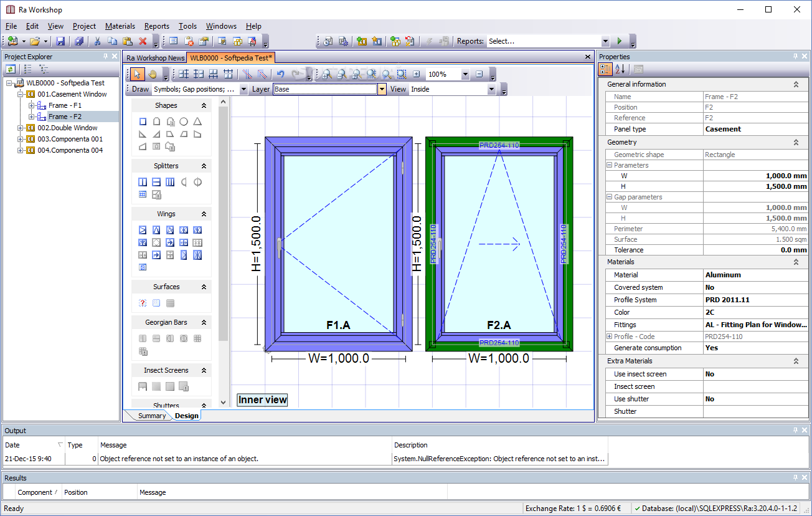
Task: Select the question mark surface icon
Action: coord(143,303)
